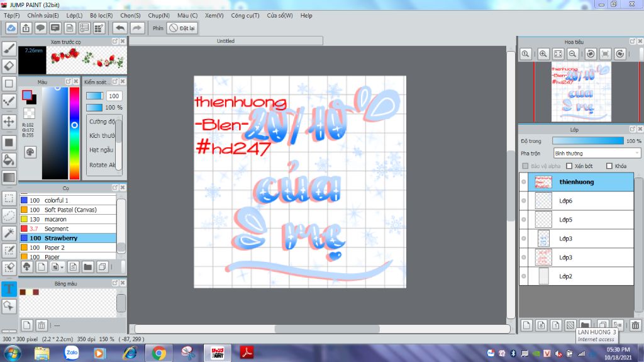
Task: Enable the Khóa lock checkbox
Action: (609, 166)
